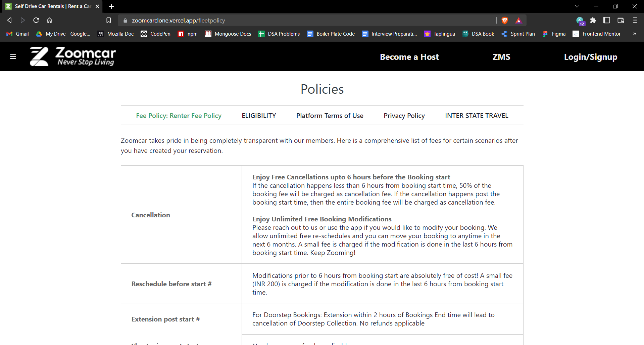The image size is (644, 345).
Task: View site info via the lock icon
Action: pos(125,20)
